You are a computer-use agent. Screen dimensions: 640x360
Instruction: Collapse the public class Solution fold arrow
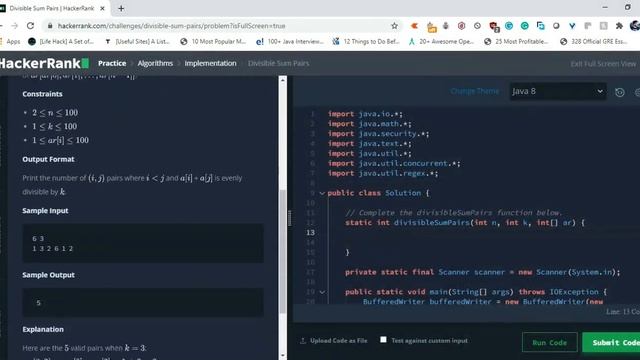[x=322, y=193]
